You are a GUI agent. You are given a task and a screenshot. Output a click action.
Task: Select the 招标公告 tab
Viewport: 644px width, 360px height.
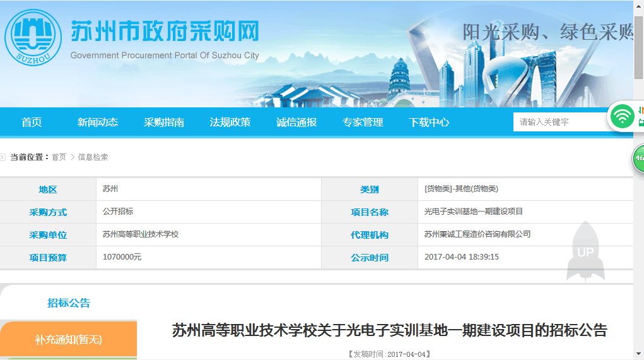click(x=69, y=303)
